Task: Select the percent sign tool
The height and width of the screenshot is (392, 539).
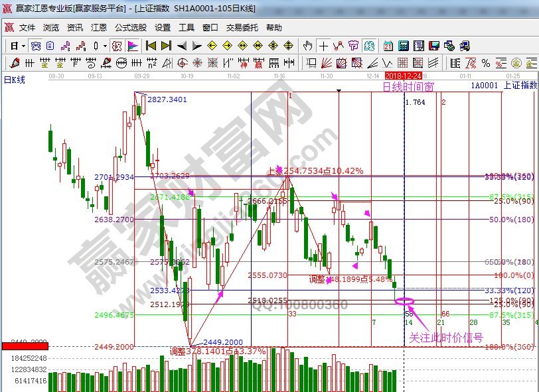Action: 486,64
